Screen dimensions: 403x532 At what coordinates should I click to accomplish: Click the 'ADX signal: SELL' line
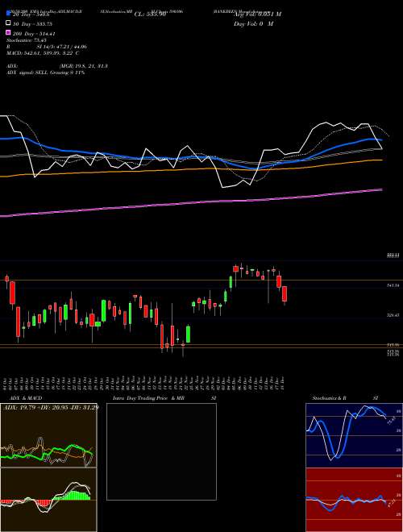[x=45, y=73]
